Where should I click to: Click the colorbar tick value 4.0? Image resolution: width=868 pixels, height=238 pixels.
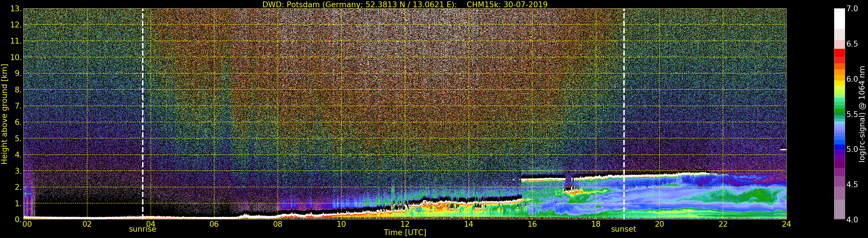tap(852, 220)
